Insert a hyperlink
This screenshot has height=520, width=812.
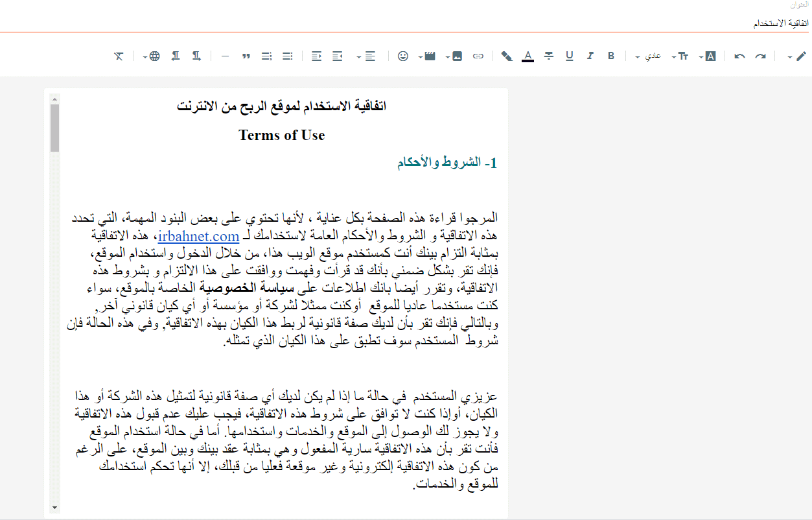pos(478,56)
